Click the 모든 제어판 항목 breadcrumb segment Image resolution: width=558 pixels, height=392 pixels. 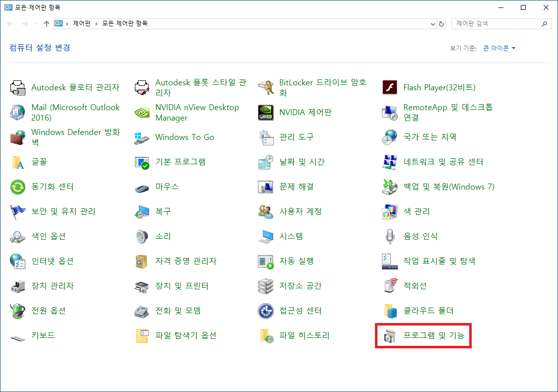124,23
